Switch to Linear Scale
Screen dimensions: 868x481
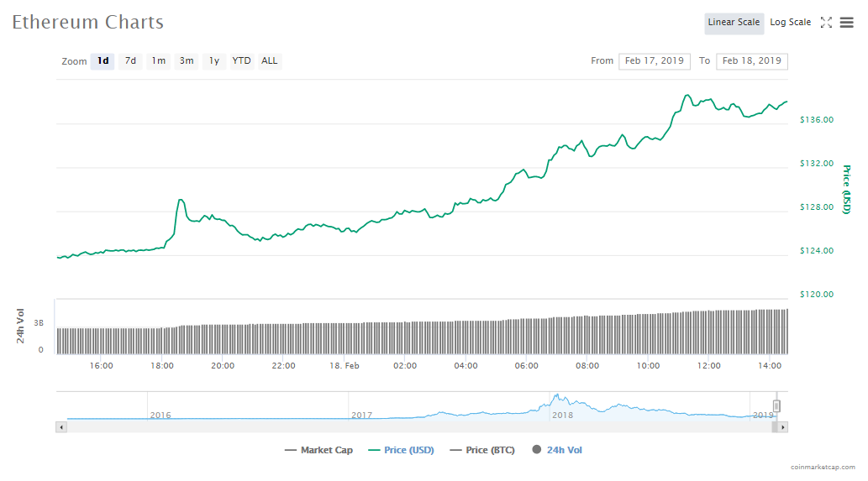(734, 23)
